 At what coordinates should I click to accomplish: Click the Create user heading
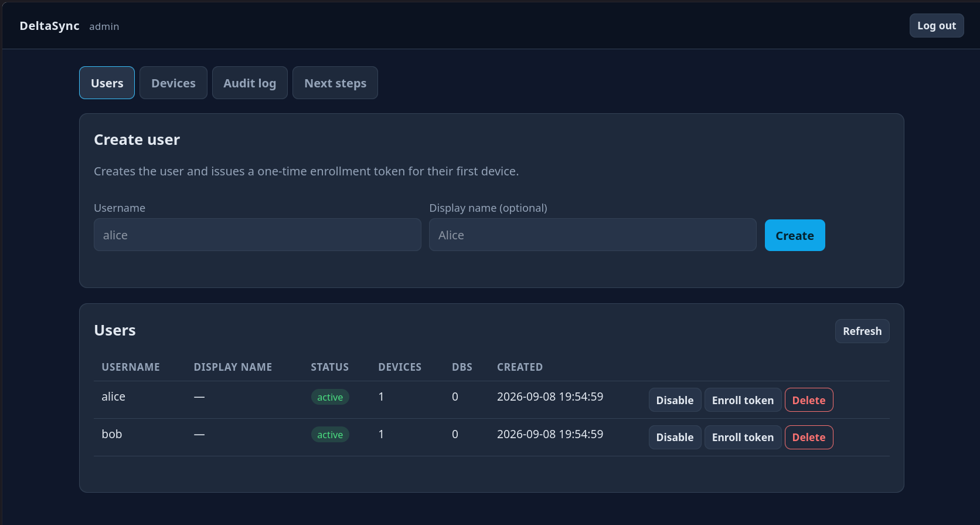coord(137,140)
